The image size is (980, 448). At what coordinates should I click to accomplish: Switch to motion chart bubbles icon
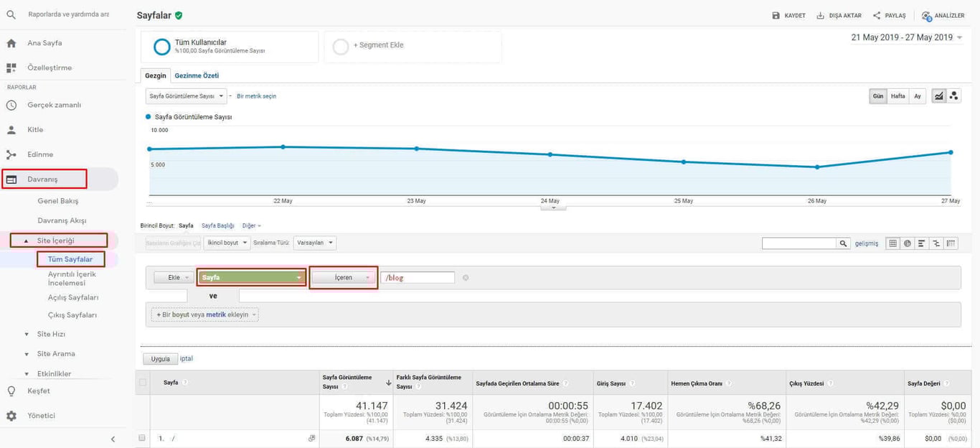click(x=954, y=96)
